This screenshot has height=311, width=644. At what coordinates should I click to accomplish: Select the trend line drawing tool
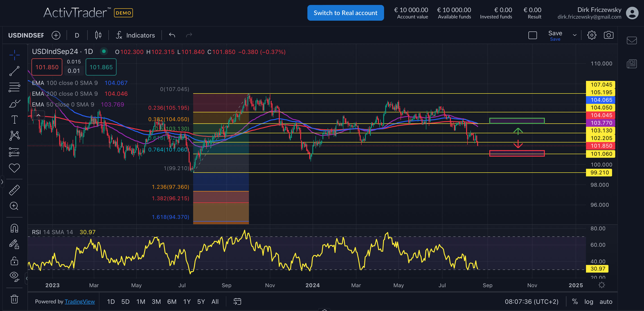click(x=14, y=71)
